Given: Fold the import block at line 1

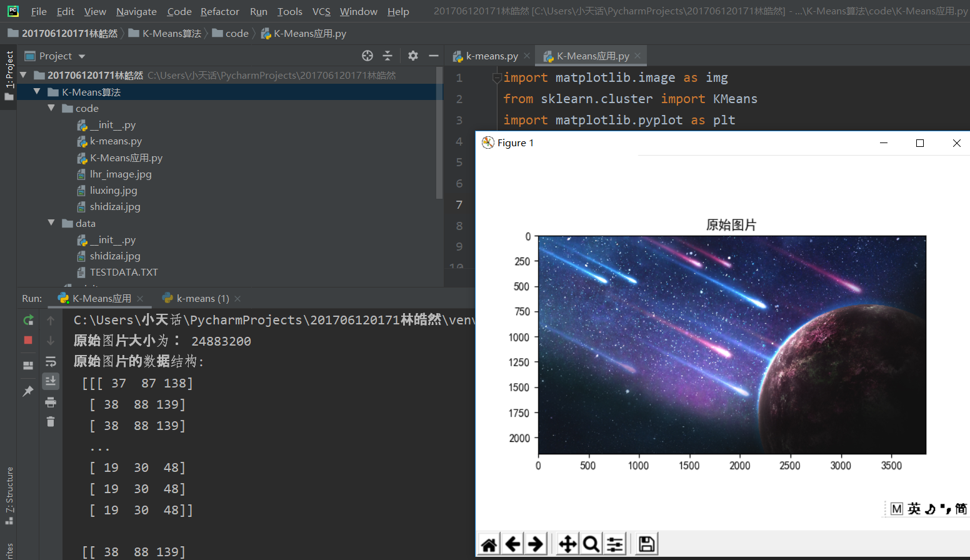Looking at the screenshot, I should pyautogui.click(x=497, y=77).
